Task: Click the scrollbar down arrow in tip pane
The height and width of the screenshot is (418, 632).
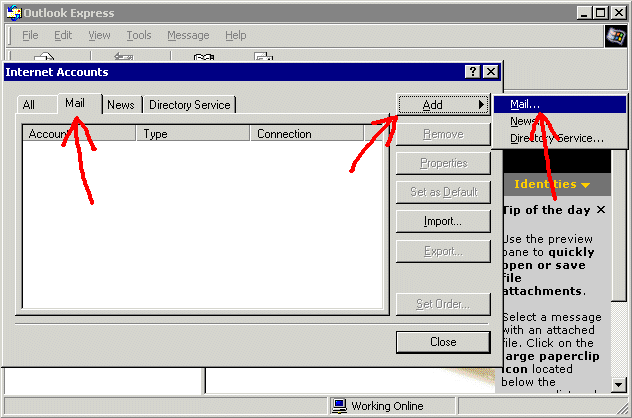Action: [618, 385]
